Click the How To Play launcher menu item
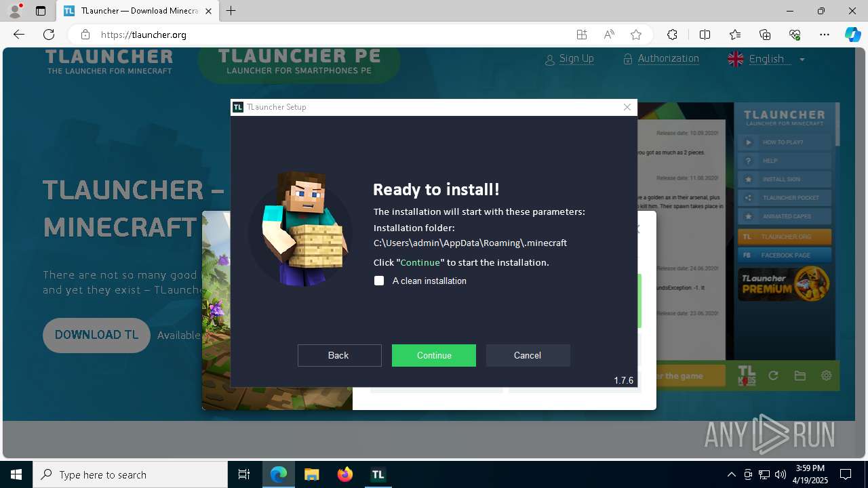This screenshot has width=868, height=488. [784, 142]
